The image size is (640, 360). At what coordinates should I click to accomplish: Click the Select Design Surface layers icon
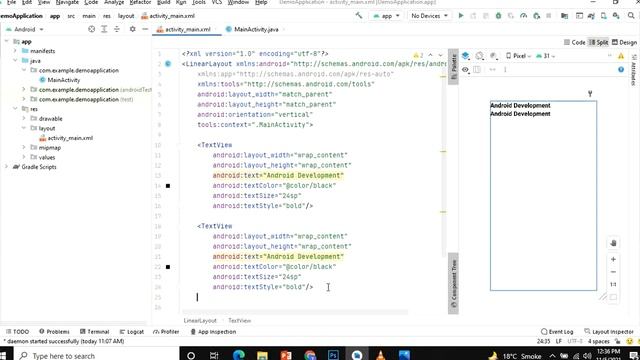(x=466, y=56)
